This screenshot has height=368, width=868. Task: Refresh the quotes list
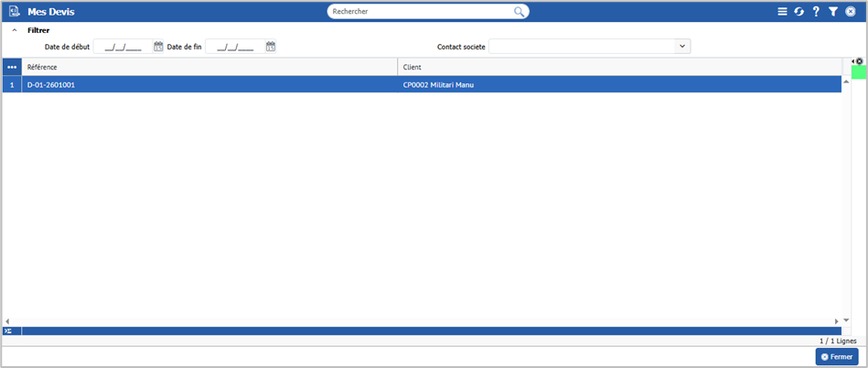point(798,12)
